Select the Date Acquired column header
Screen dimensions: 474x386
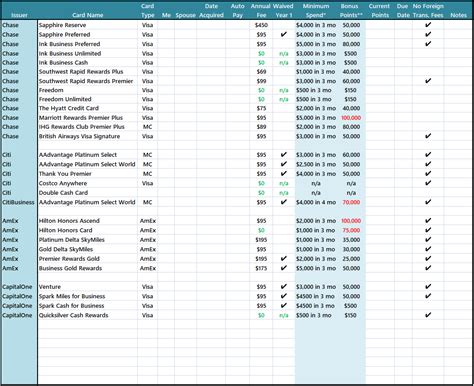click(x=211, y=11)
